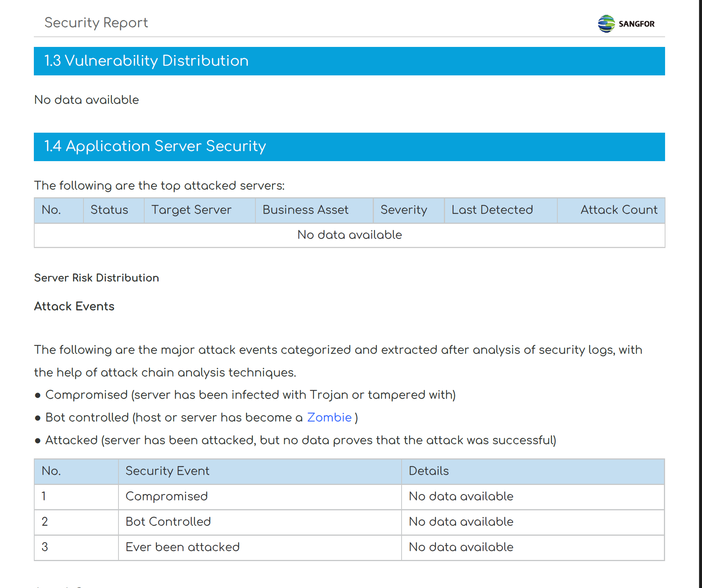This screenshot has height=588, width=702.
Task: Click the Details column header
Action: (x=429, y=471)
